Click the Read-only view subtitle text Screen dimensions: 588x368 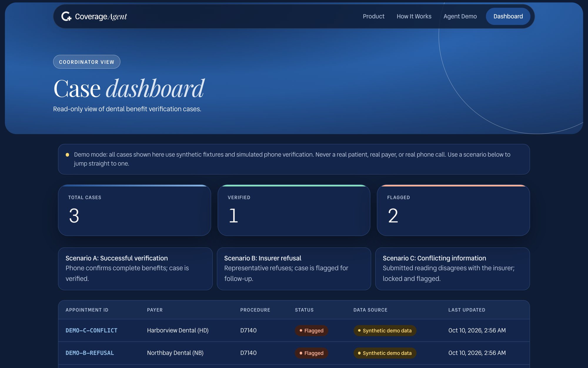pyautogui.click(x=127, y=109)
